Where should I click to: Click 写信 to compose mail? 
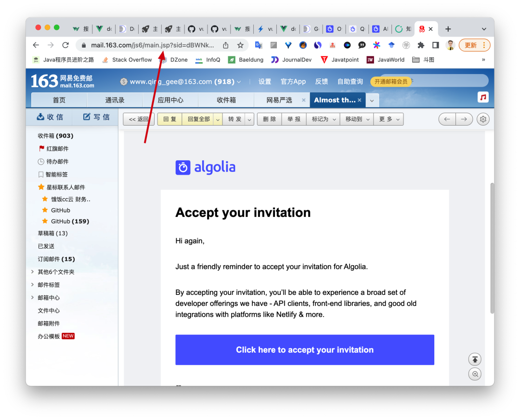[x=96, y=117]
